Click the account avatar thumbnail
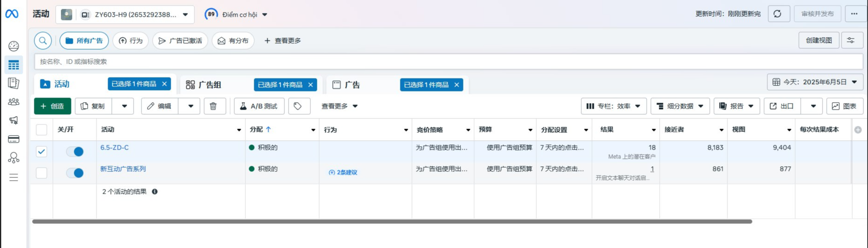 click(67, 15)
